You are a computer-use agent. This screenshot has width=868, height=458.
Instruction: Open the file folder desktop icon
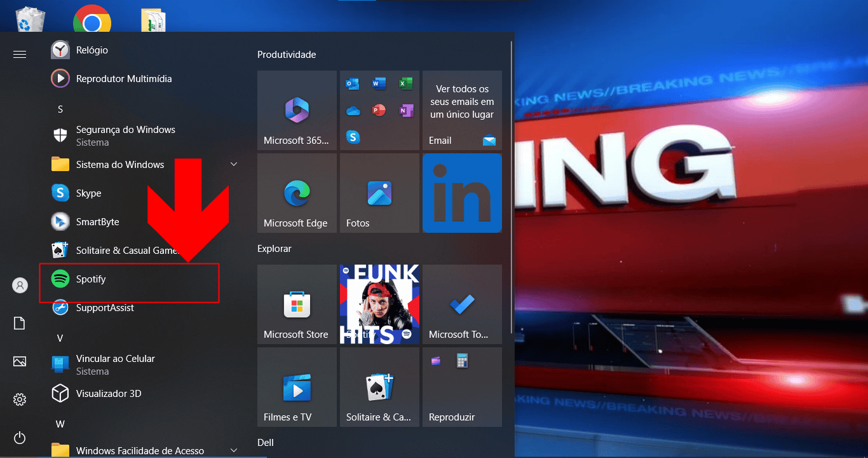tap(153, 20)
